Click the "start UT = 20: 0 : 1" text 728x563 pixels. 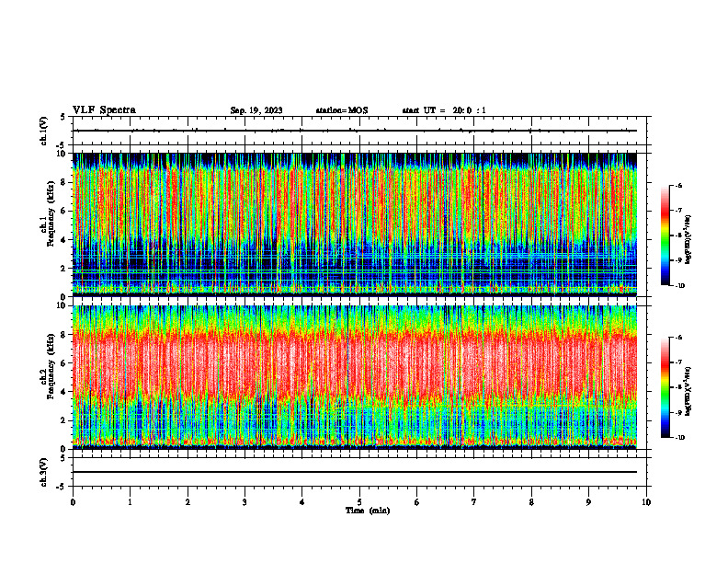[444, 110]
